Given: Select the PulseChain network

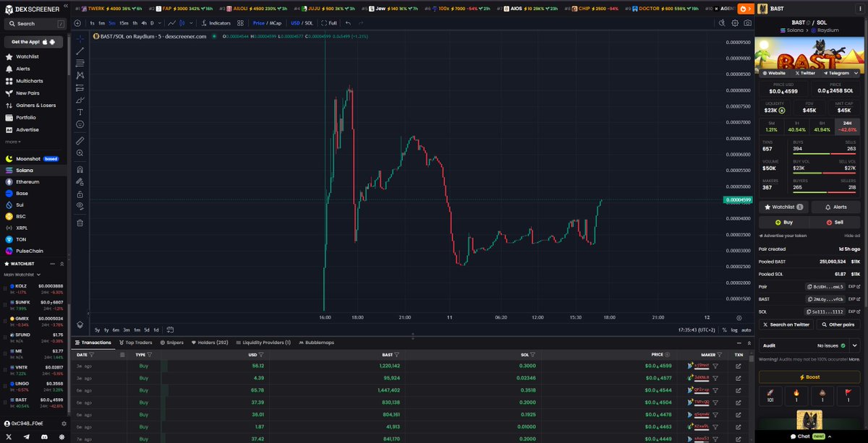Looking at the screenshot, I should [30, 251].
